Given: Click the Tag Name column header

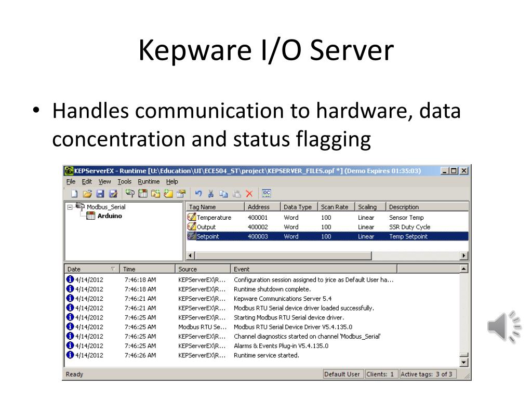Looking at the screenshot, I should coord(215,207).
